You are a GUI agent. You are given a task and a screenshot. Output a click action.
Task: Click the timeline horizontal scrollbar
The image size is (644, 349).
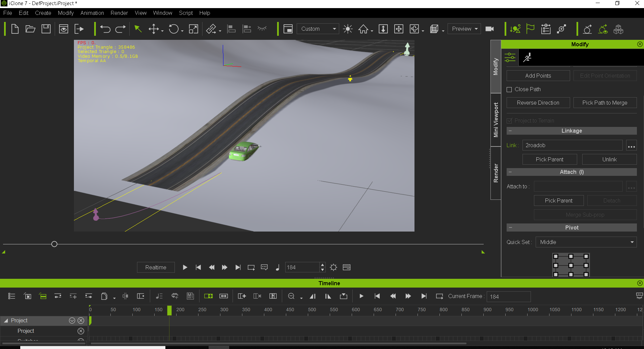pyautogui.click(x=278, y=344)
